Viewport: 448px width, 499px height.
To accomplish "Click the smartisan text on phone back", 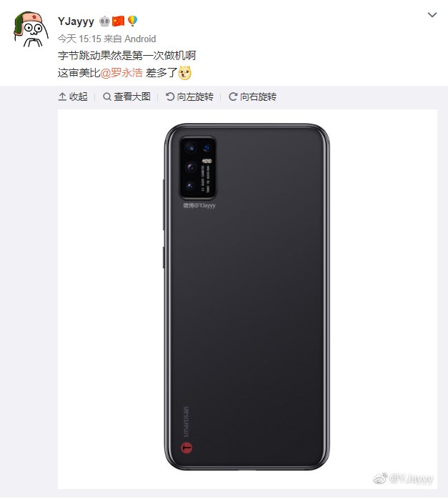I will point(186,422).
